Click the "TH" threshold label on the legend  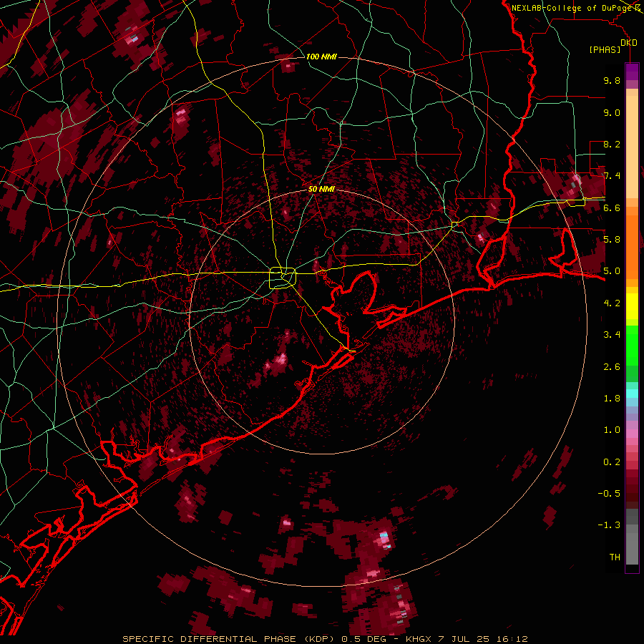(x=615, y=557)
